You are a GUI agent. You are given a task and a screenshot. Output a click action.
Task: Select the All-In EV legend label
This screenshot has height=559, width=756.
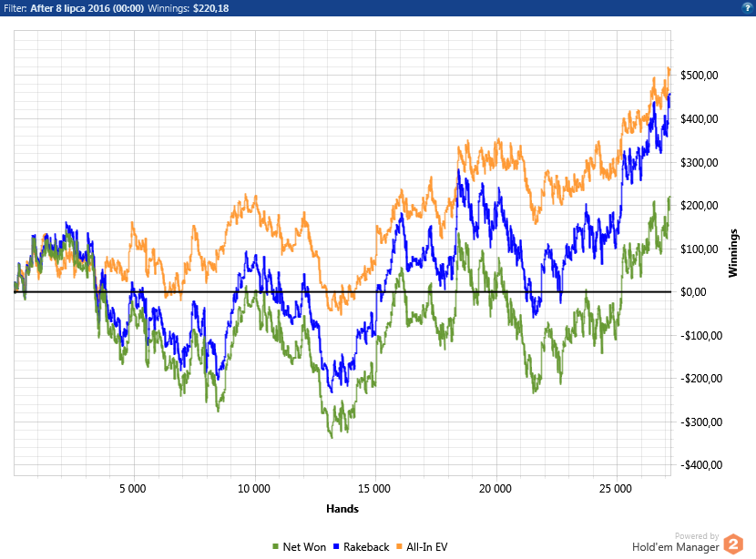tap(426, 547)
